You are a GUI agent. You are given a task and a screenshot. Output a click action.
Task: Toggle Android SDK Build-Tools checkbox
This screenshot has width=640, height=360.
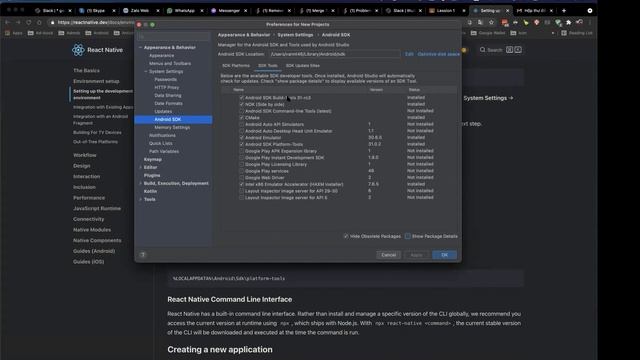(x=242, y=98)
